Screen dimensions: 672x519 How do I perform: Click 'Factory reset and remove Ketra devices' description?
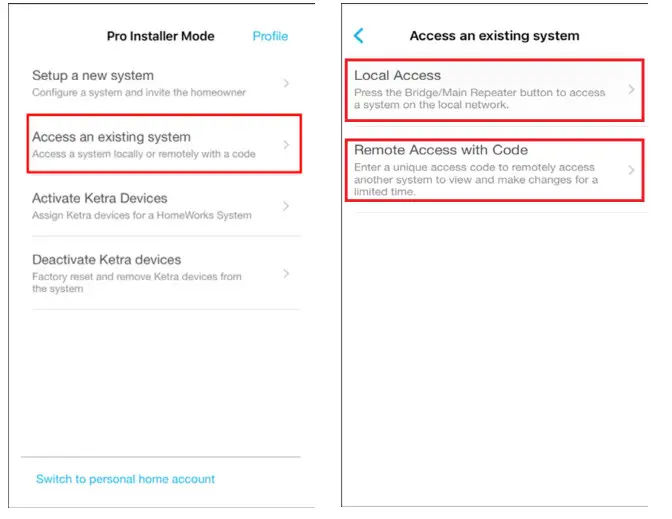(137, 282)
